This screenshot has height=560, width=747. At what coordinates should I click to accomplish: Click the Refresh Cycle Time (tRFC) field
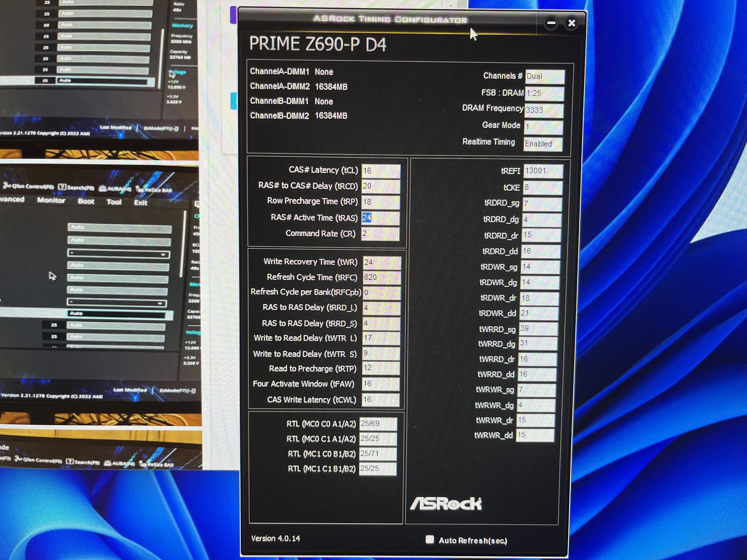tap(382, 277)
